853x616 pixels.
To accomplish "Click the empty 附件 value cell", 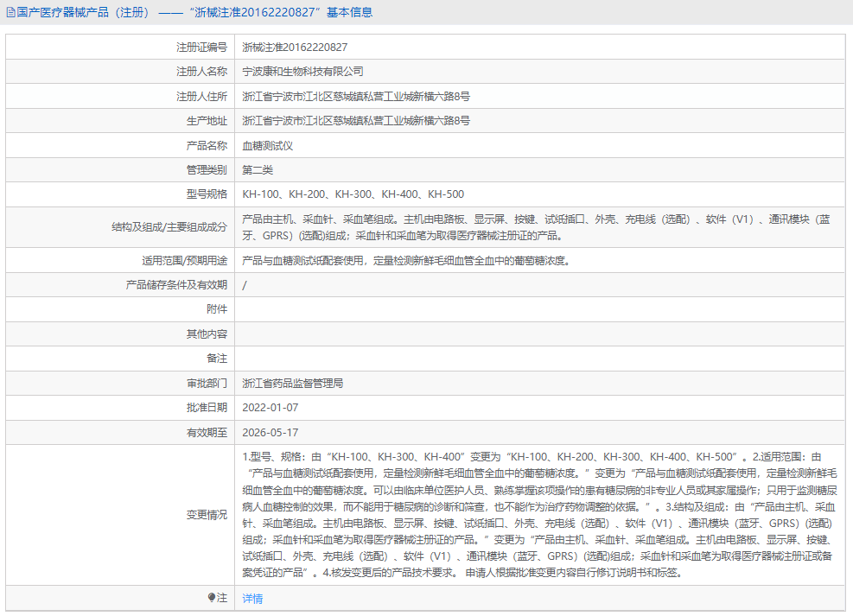I will (432, 308).
